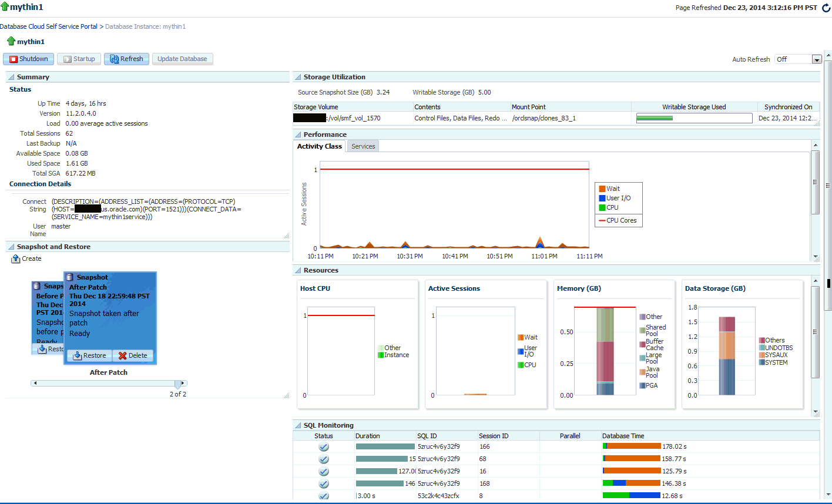Click the page refresh icon at top right

(826, 8)
